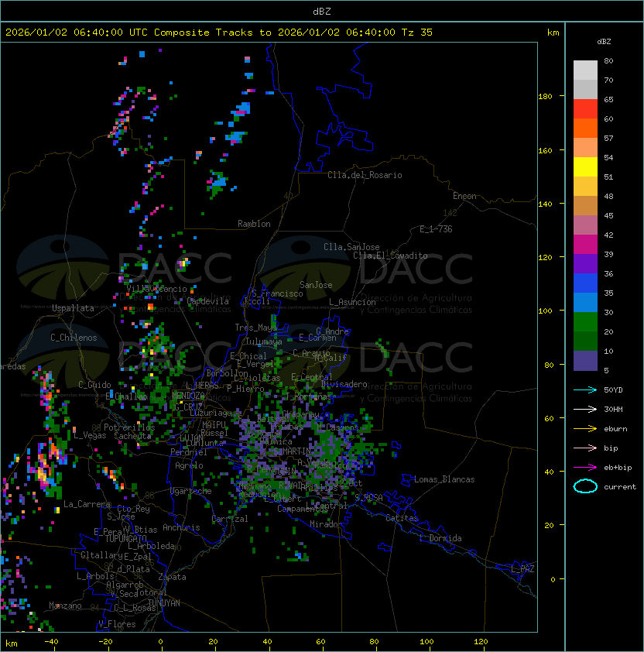Click the cyan 50YD arrow in legend
The image size is (644, 652).
click(x=585, y=390)
